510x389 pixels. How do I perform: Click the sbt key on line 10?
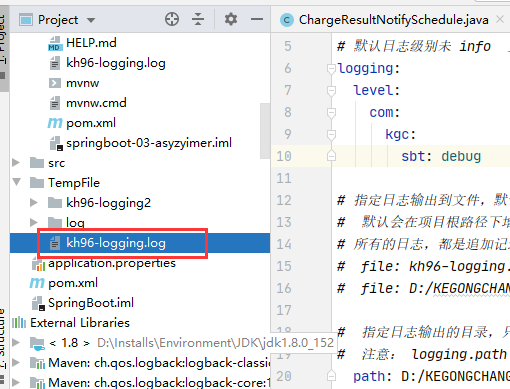[413, 157]
